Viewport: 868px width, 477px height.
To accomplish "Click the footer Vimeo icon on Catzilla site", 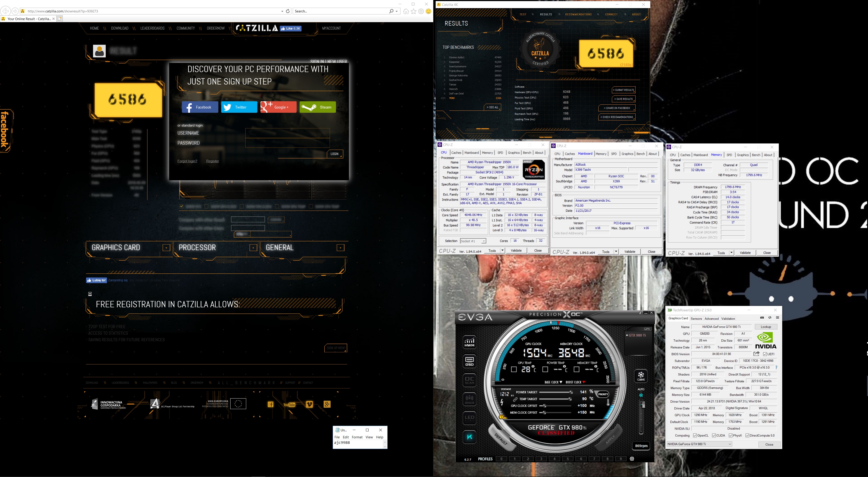I will 309,404.
